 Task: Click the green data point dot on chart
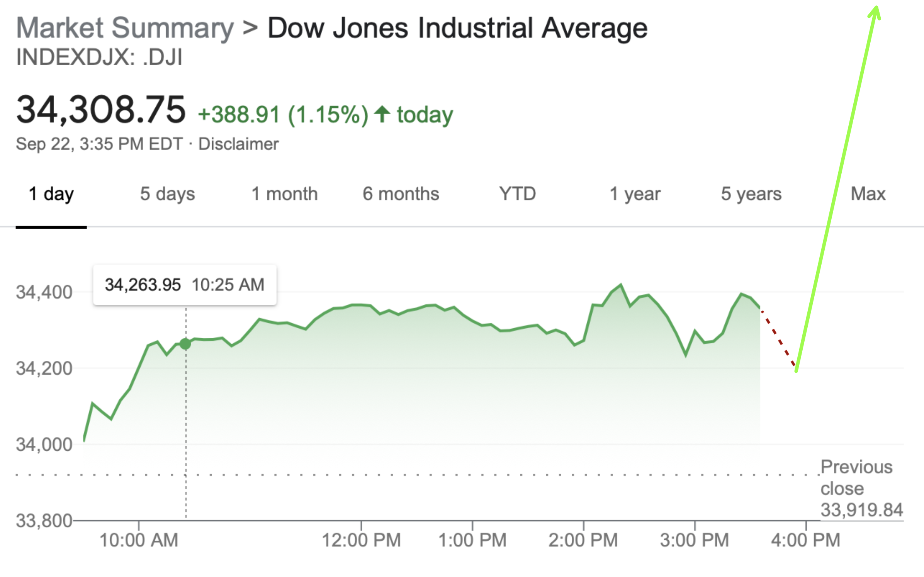[185, 344]
